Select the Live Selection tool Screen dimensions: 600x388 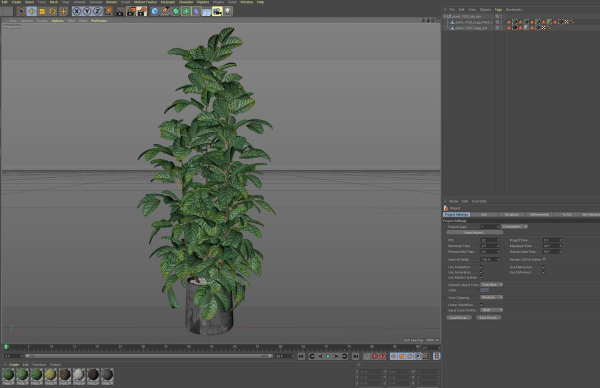[21, 11]
